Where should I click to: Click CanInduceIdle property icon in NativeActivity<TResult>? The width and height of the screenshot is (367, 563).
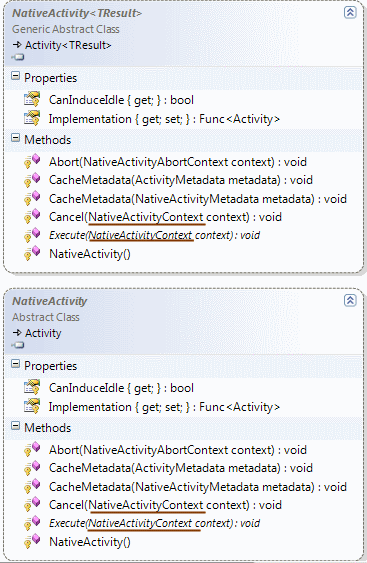32,99
